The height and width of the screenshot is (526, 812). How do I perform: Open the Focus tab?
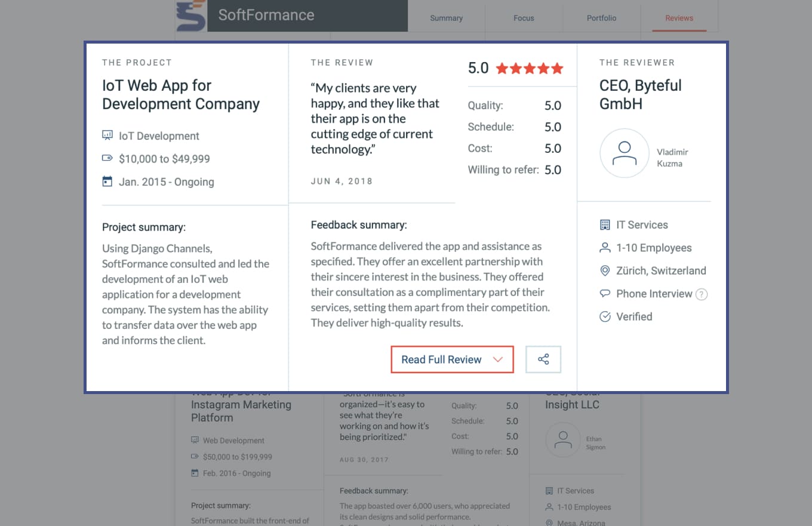point(524,18)
